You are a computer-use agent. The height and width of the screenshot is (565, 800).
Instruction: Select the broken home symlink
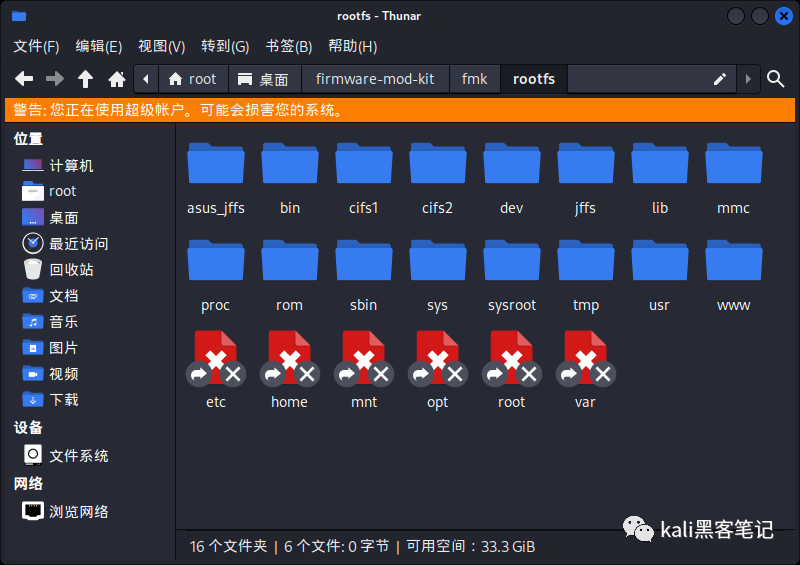tap(290, 370)
